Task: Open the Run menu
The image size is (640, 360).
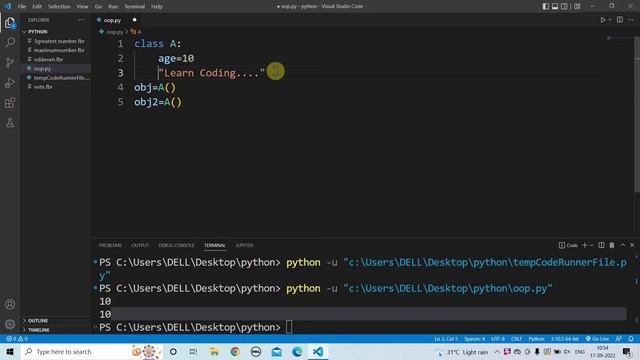Action: click(113, 6)
